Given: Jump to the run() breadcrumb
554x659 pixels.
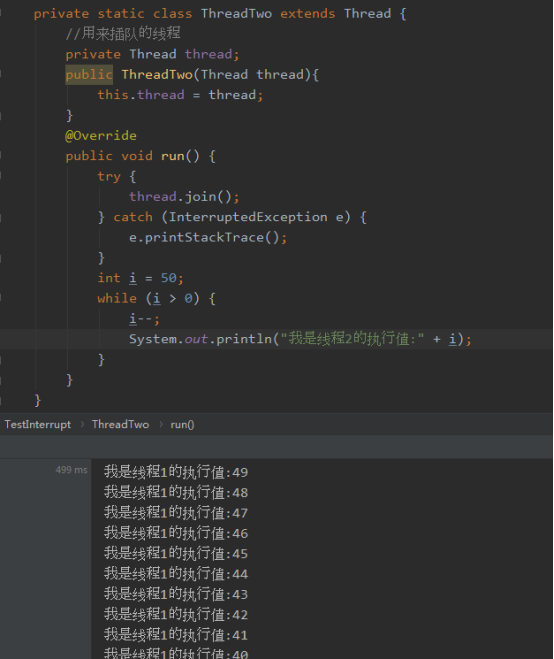Looking at the screenshot, I should (x=182, y=424).
